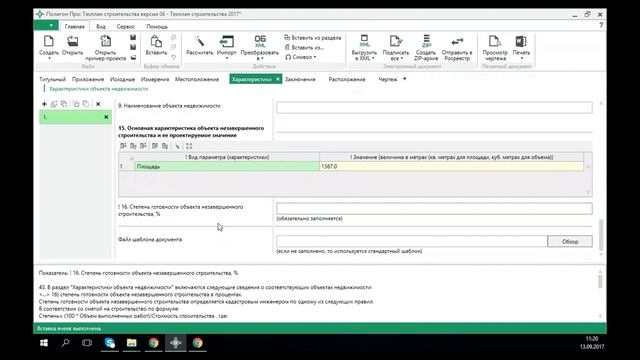
Task: Click the help panel scrollbar
Action: pyautogui.click(x=600, y=281)
